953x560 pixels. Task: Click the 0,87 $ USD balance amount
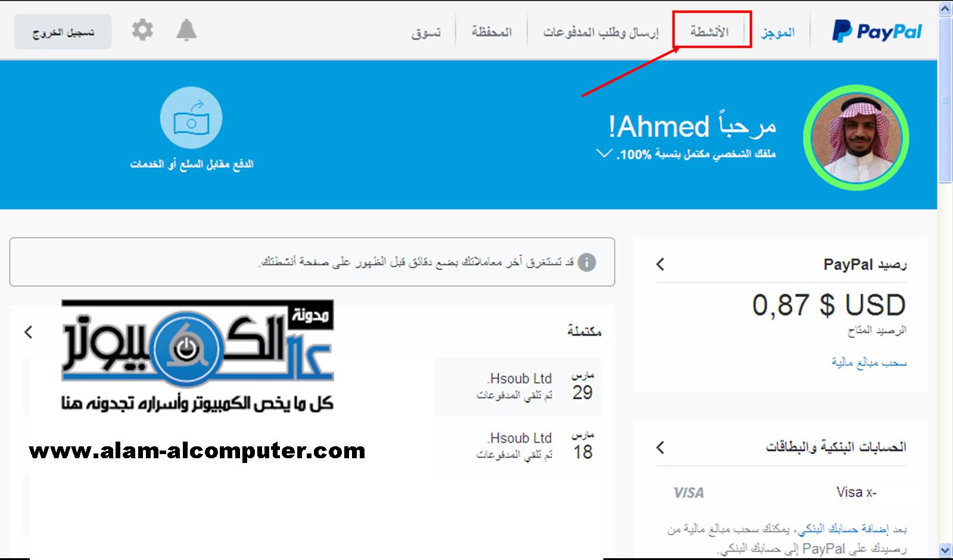point(829,305)
